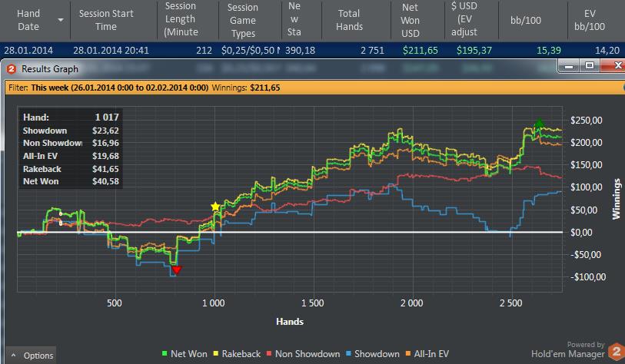This screenshot has height=364, width=625.
Task: Click the filter bar showing This week
Action: click(x=314, y=88)
